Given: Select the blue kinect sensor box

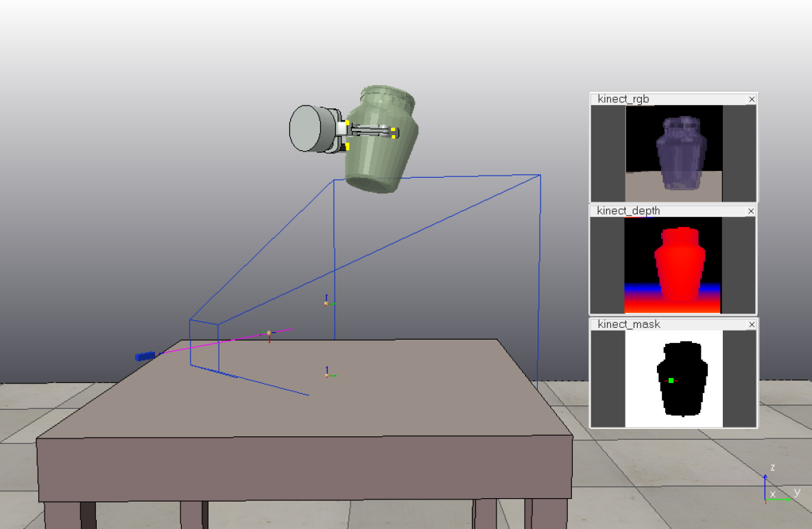Looking at the screenshot, I should click(145, 356).
